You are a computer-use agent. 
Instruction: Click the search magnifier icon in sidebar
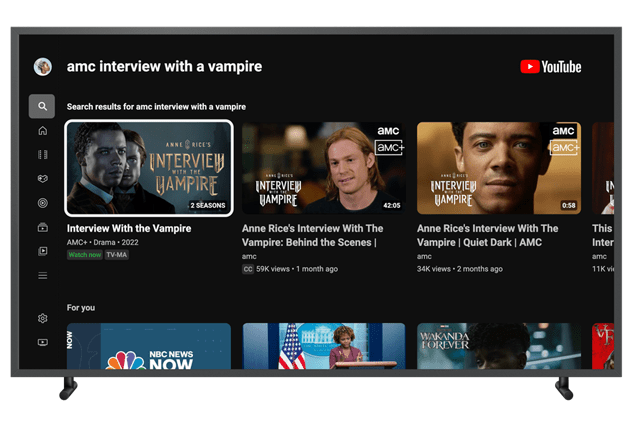tap(42, 106)
